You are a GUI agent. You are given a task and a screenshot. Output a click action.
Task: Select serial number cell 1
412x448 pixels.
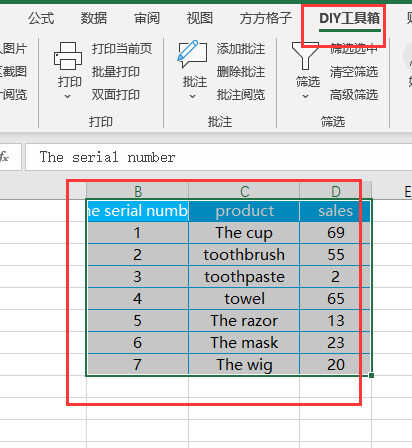coord(138,233)
